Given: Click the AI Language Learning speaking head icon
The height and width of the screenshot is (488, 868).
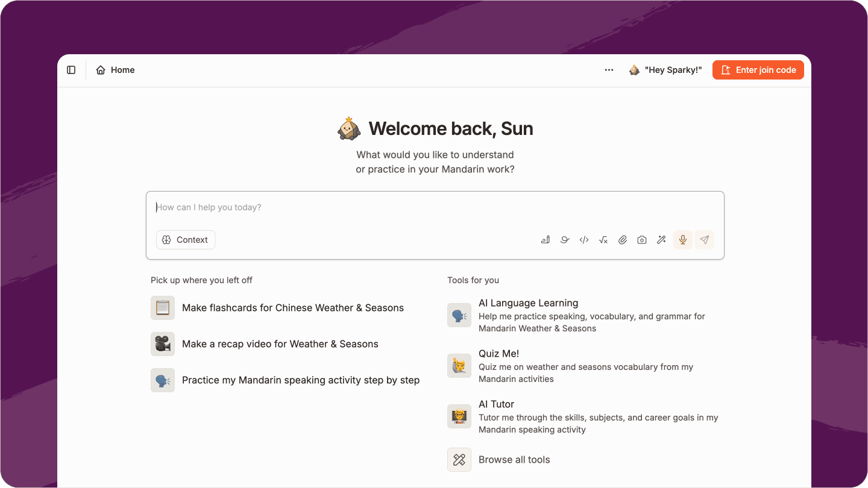Looking at the screenshot, I should (459, 315).
